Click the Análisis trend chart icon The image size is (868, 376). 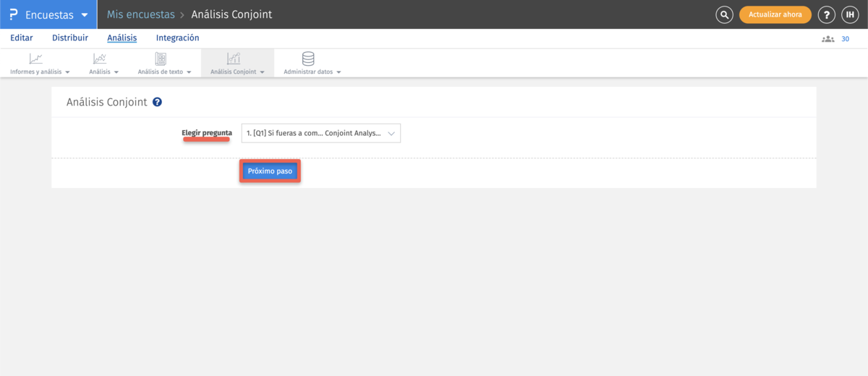[100, 59]
